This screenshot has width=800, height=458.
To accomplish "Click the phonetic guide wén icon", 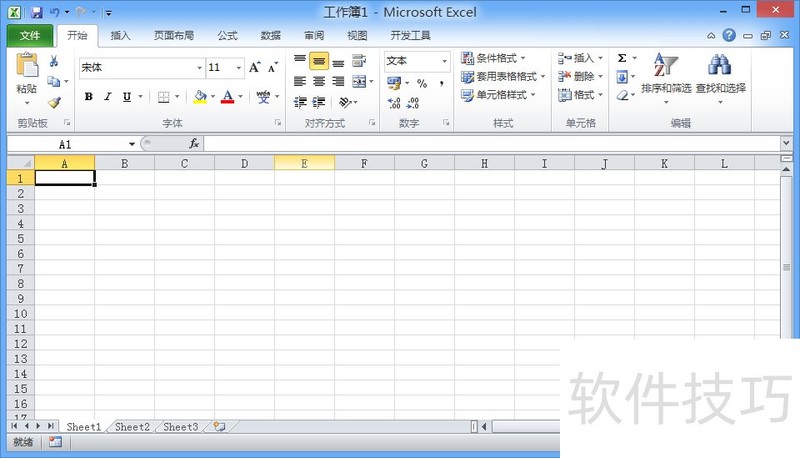I will (x=263, y=96).
